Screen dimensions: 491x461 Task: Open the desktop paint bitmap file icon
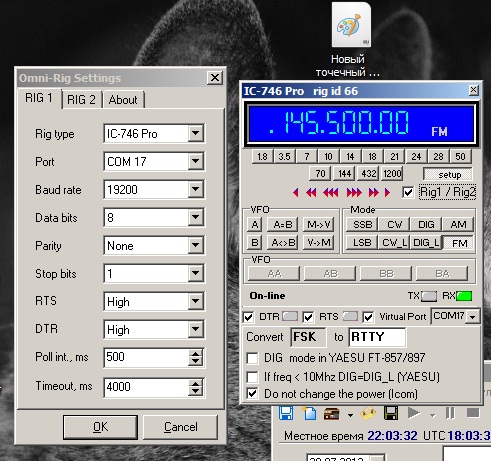pyautogui.click(x=351, y=25)
